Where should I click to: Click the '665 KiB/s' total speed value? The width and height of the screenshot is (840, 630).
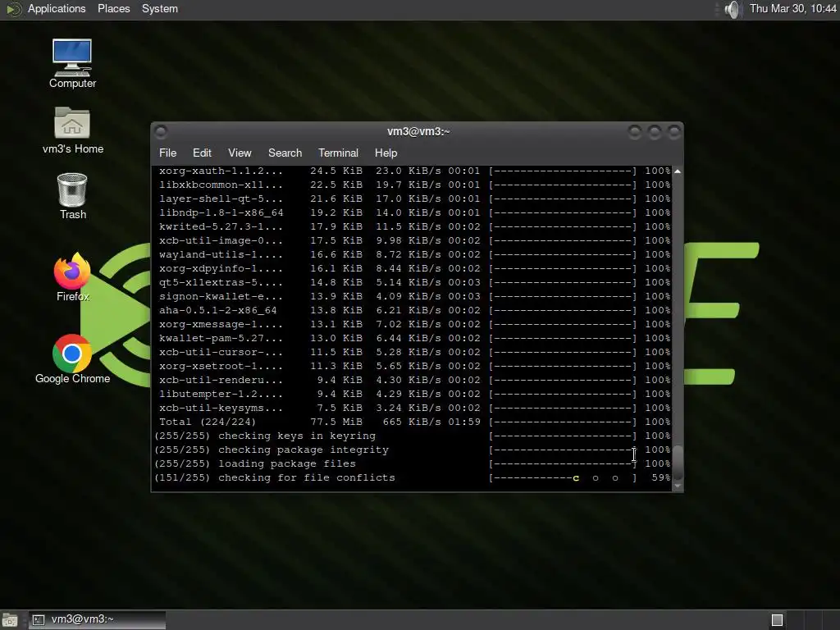click(x=412, y=422)
